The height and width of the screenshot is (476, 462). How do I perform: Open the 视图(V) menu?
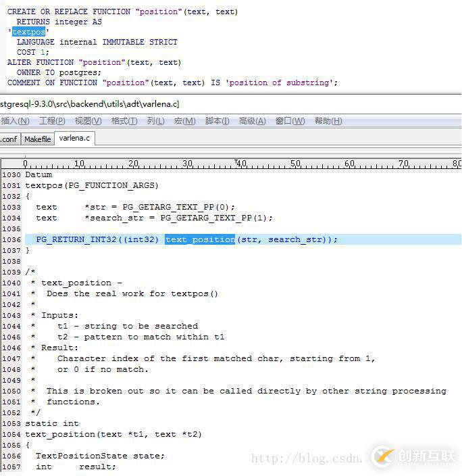point(88,121)
